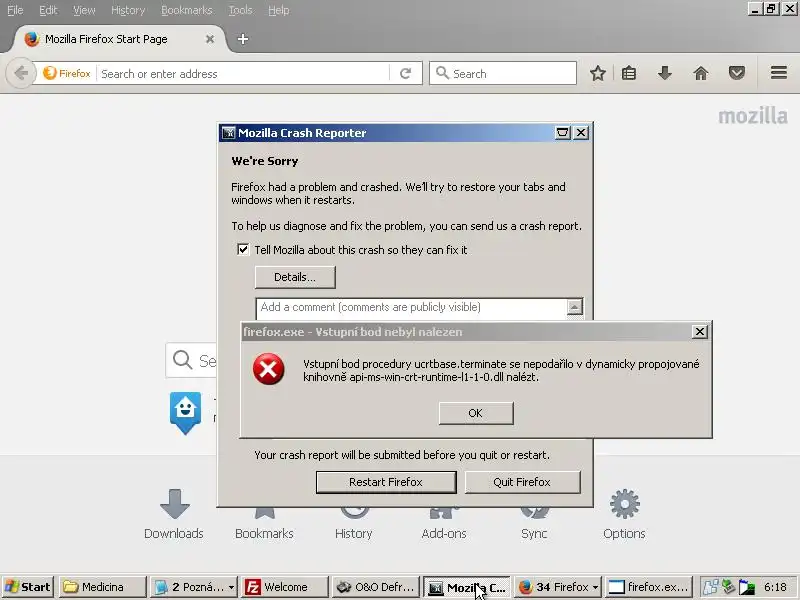The image size is (800, 600).
Task: Go to Home page icon
Action: [x=701, y=73]
